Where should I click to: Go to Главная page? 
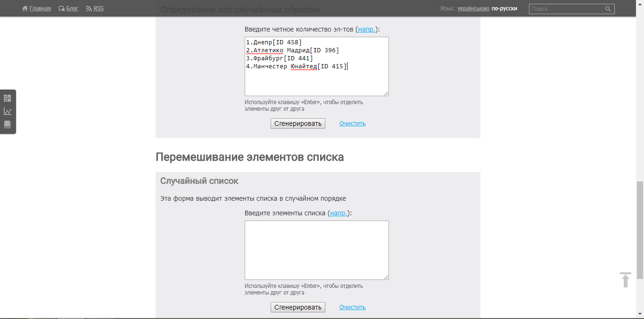click(x=40, y=8)
